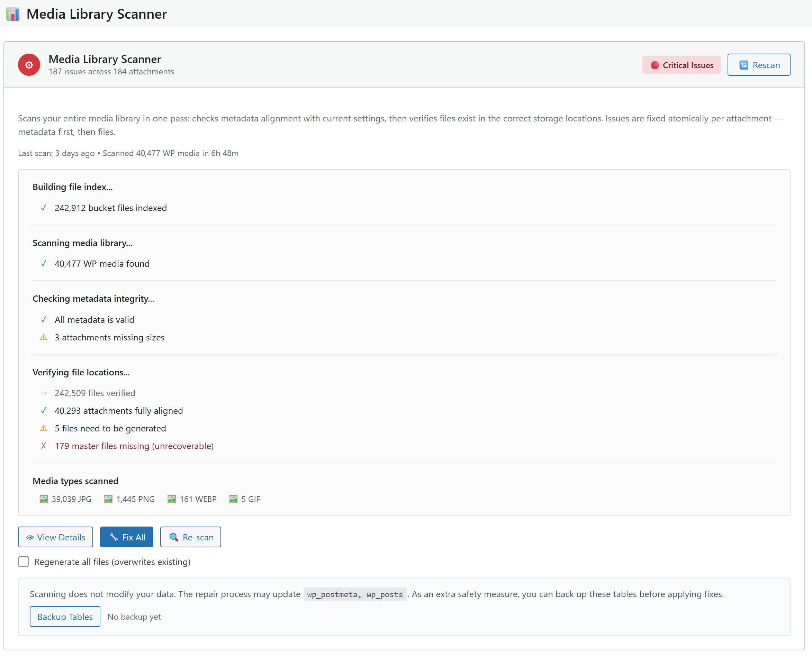Click the '5 GIF' count
The width and height of the screenshot is (812, 657).
tap(251, 499)
